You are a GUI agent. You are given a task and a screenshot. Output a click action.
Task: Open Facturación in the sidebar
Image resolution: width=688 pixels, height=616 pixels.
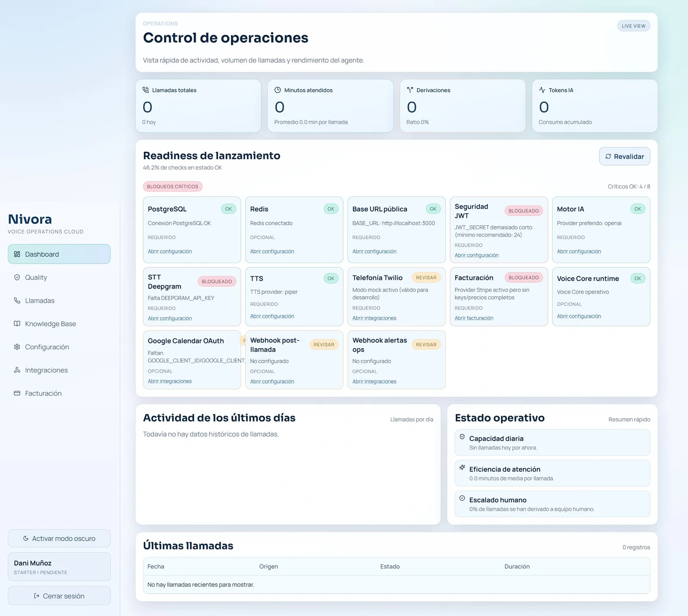59,393
